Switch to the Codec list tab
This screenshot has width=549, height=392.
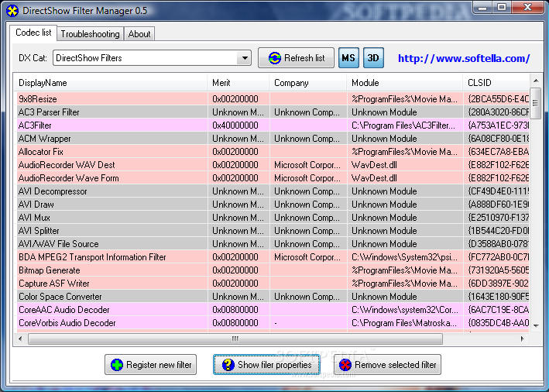[x=33, y=33]
